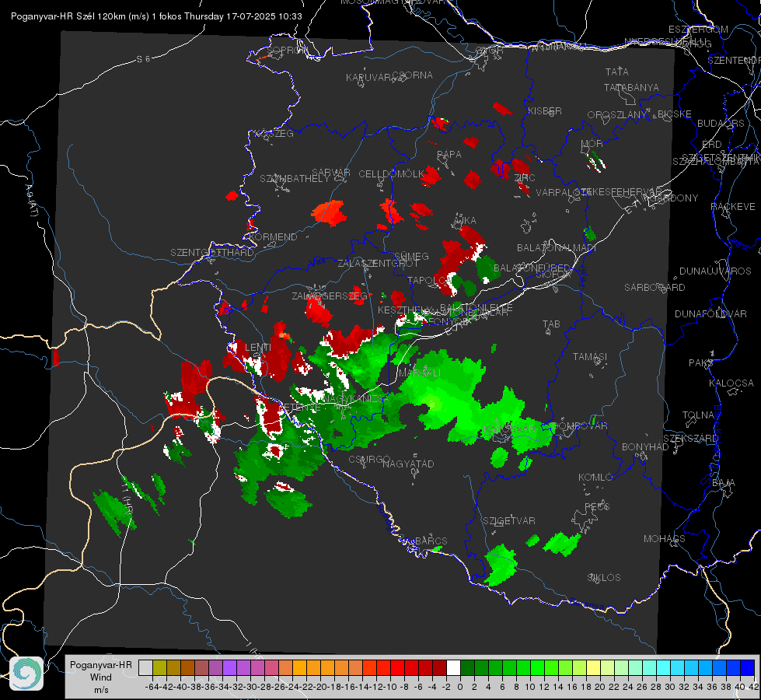Select the ZIRC label

pyautogui.click(x=525, y=178)
